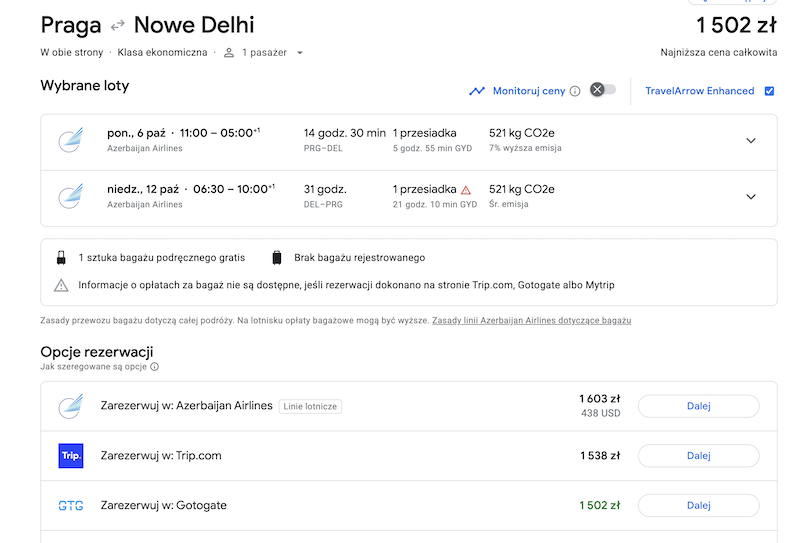Click Dalej for Gotogate booking
The width and height of the screenshot is (800, 543).
698,505
